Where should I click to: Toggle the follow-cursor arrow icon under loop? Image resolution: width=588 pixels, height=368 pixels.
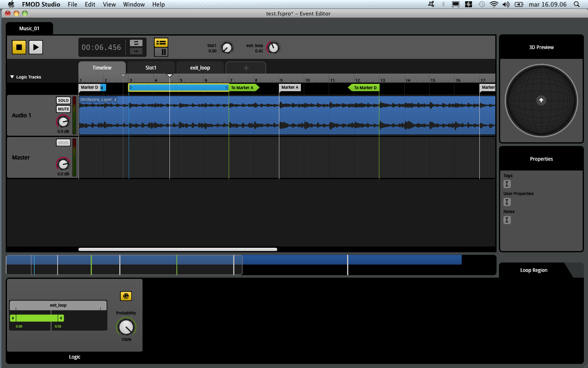click(x=136, y=51)
